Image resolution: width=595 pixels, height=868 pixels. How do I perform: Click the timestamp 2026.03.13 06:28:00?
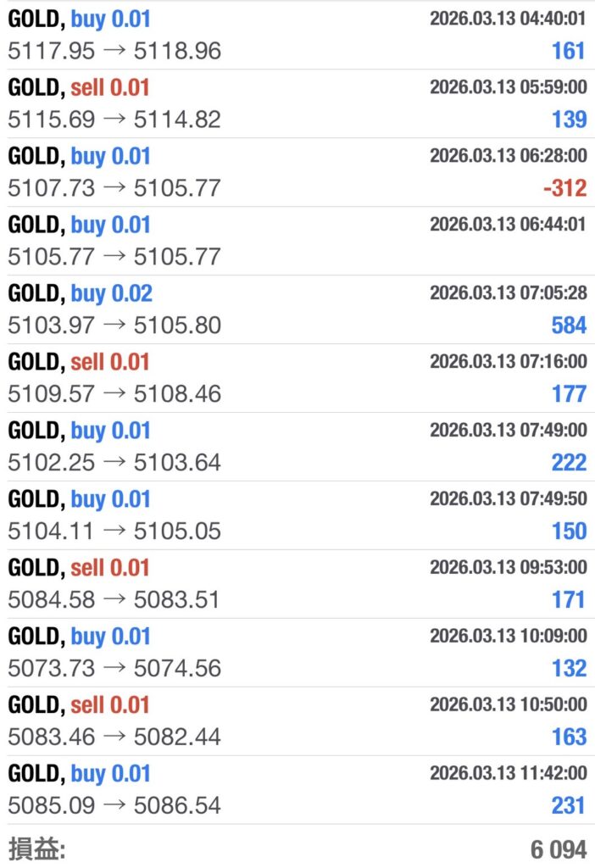[508, 156]
